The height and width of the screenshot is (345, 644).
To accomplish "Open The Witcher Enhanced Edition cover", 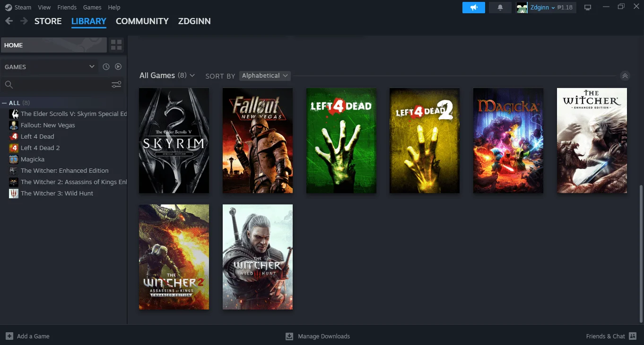I will pos(592,141).
